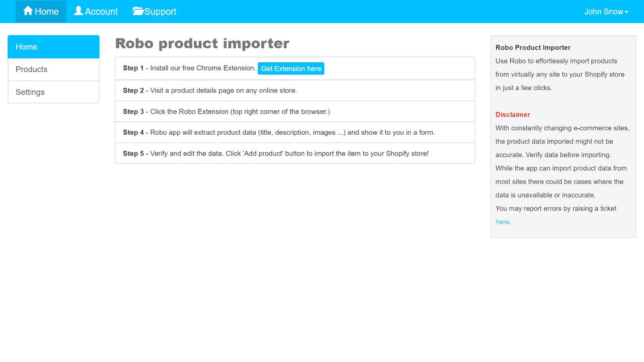Click the Robo Product Importer panel title
644x362 pixels.
pos(533,47)
